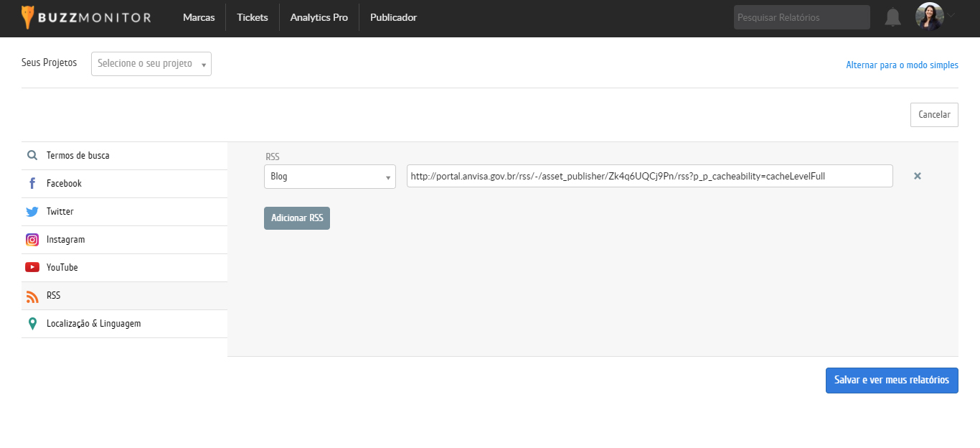The image size is (980, 448).
Task: Click the Instagram icon in sidebar
Action: (32, 240)
